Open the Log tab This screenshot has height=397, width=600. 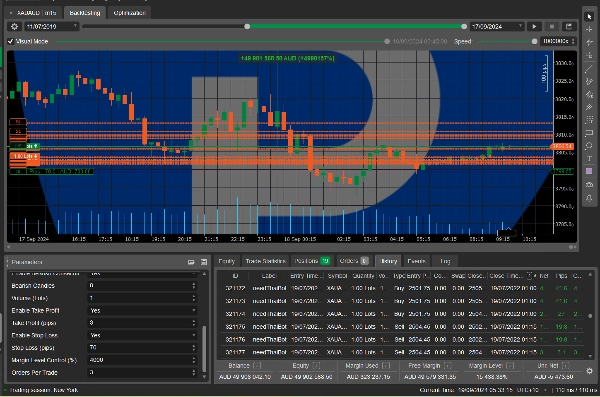445,261
